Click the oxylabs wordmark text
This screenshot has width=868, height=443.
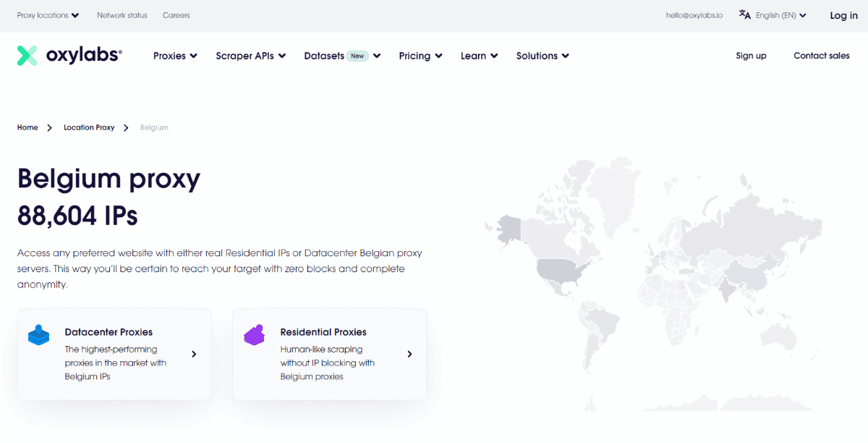(x=84, y=55)
